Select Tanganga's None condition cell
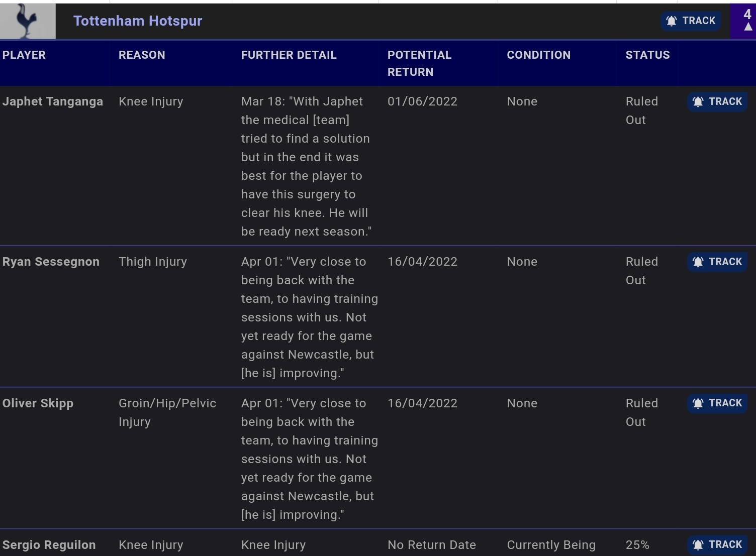This screenshot has height=556, width=756. (x=522, y=101)
